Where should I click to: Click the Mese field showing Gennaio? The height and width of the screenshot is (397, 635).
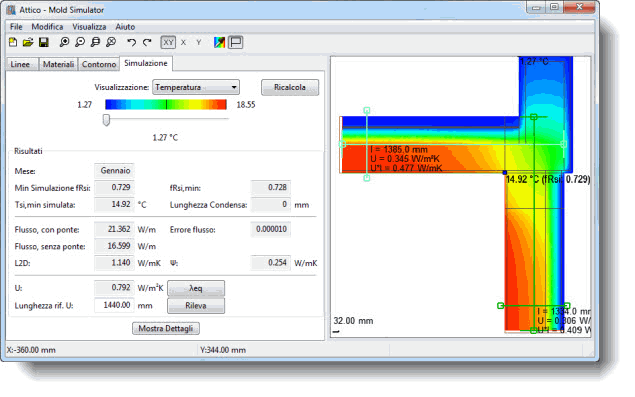114,171
